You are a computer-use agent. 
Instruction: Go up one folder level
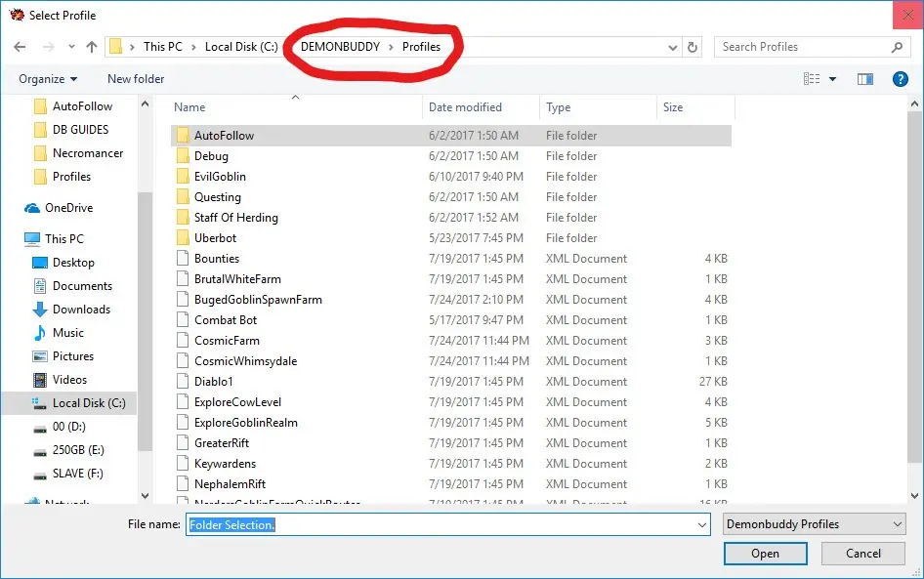92,47
